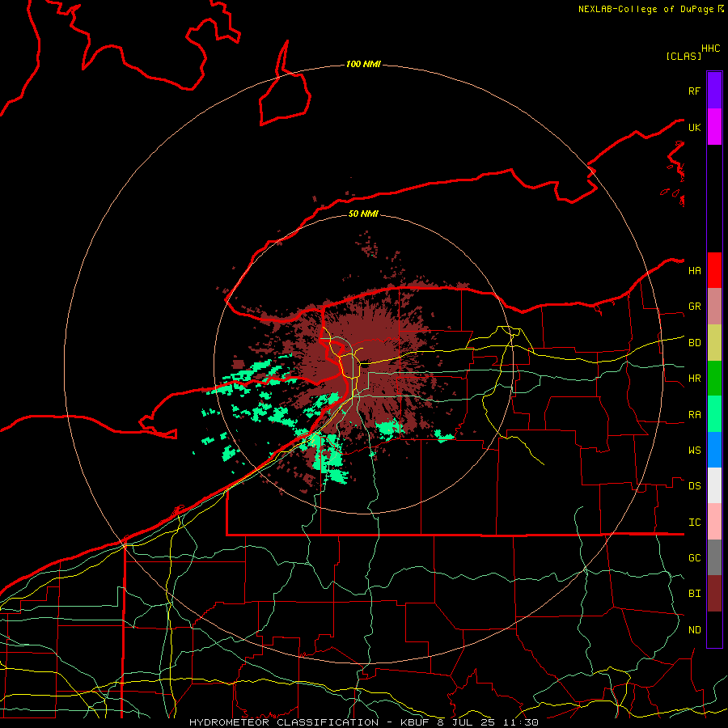
Task: Click the 100 NMI range ring label
Action: (x=363, y=64)
